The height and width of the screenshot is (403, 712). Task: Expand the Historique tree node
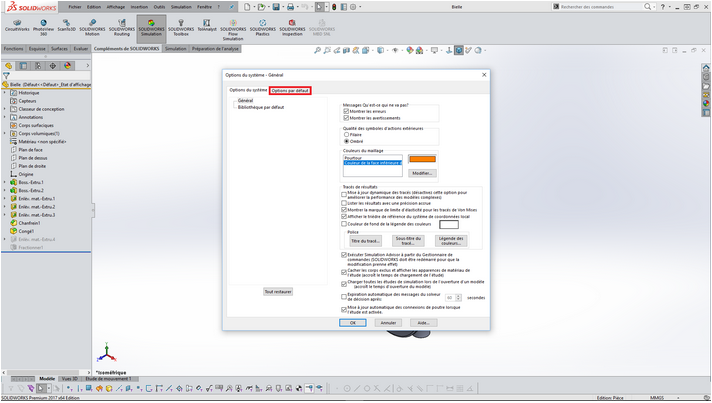[x=5, y=93]
